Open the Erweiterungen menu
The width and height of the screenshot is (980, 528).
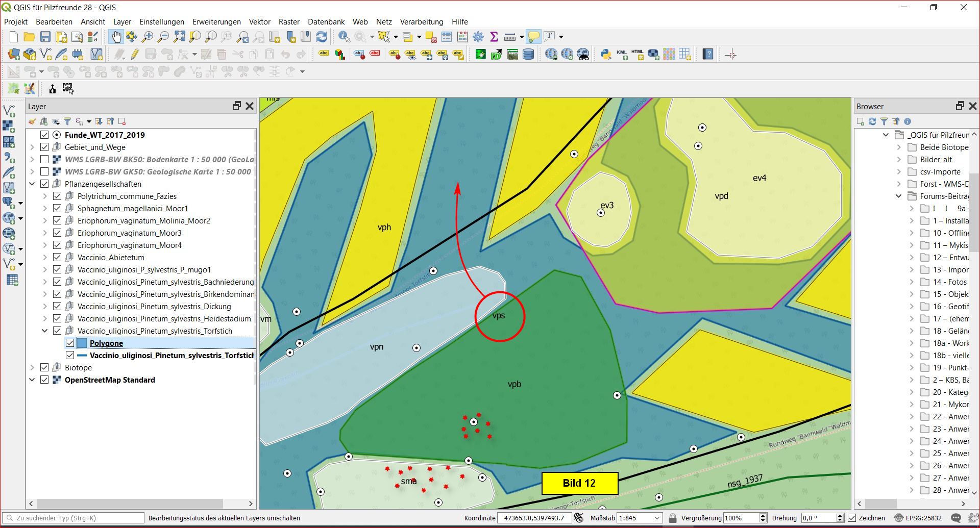click(x=216, y=22)
